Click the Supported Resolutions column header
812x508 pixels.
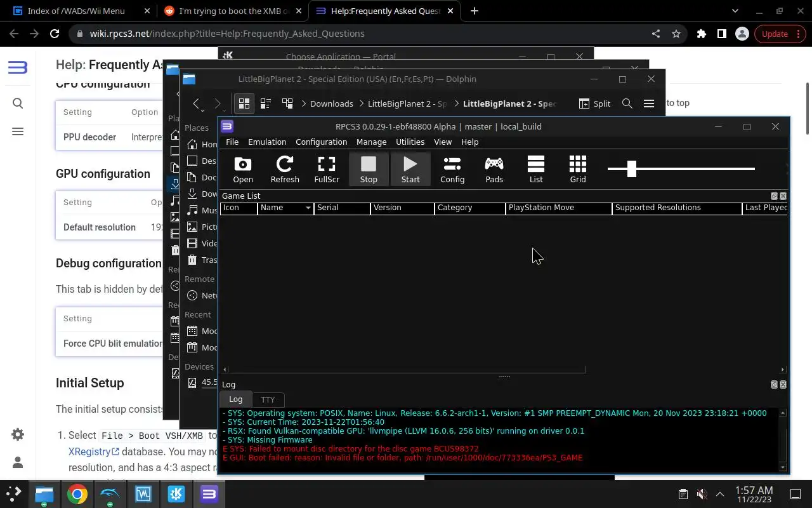click(x=677, y=208)
